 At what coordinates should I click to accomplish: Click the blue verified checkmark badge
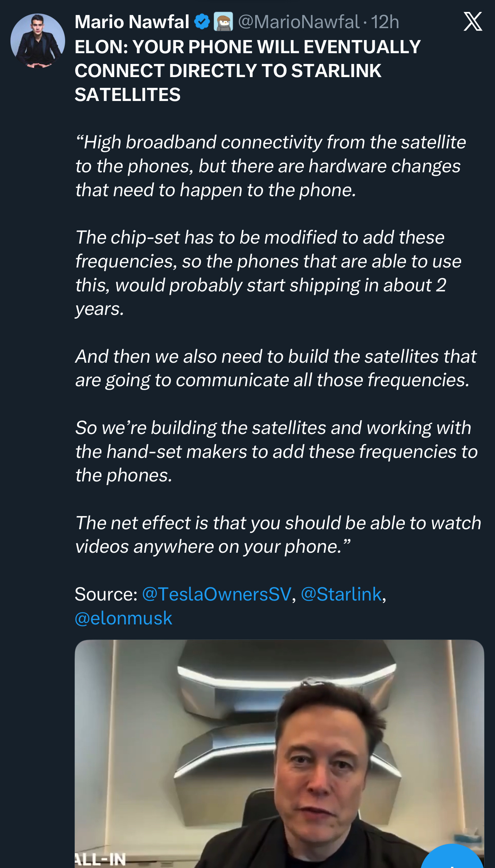[x=202, y=22]
